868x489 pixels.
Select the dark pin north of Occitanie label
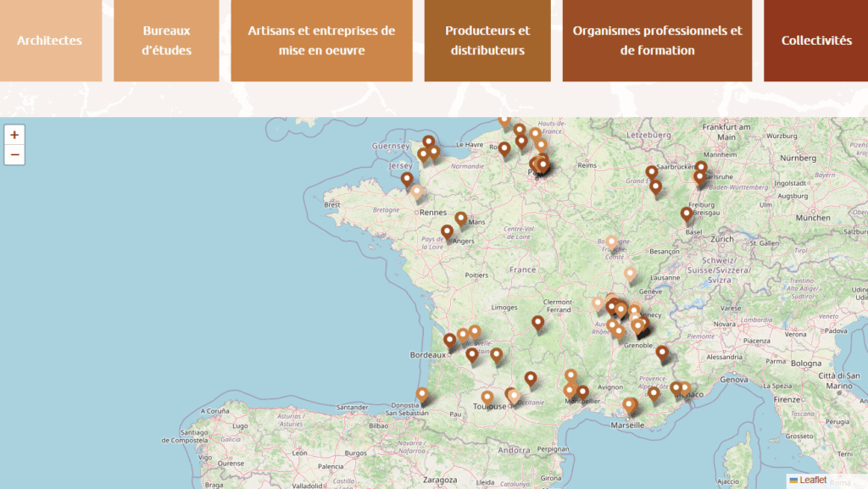(531, 379)
